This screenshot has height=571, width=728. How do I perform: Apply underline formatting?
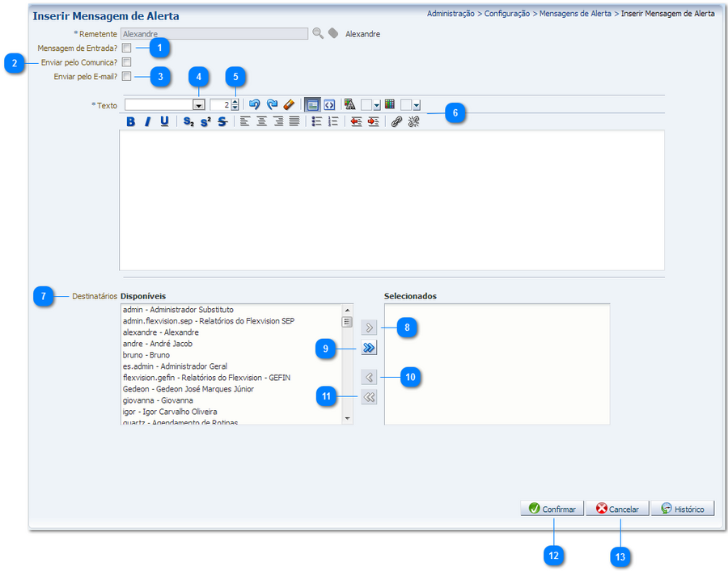[x=164, y=122]
